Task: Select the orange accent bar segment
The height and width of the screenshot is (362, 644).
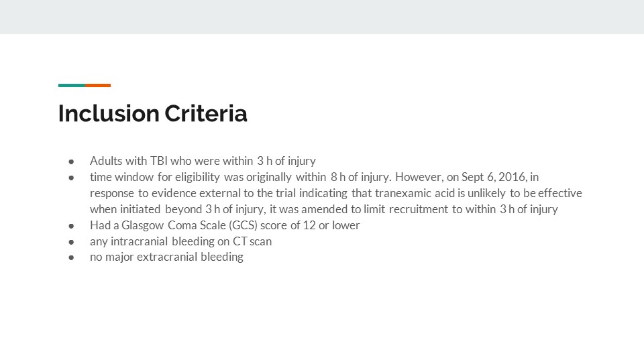Action: (98, 85)
